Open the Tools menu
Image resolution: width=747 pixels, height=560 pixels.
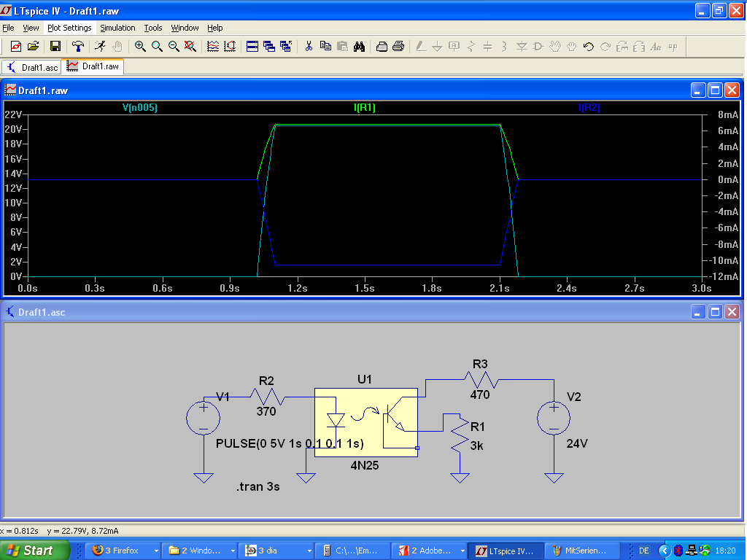click(x=153, y=28)
